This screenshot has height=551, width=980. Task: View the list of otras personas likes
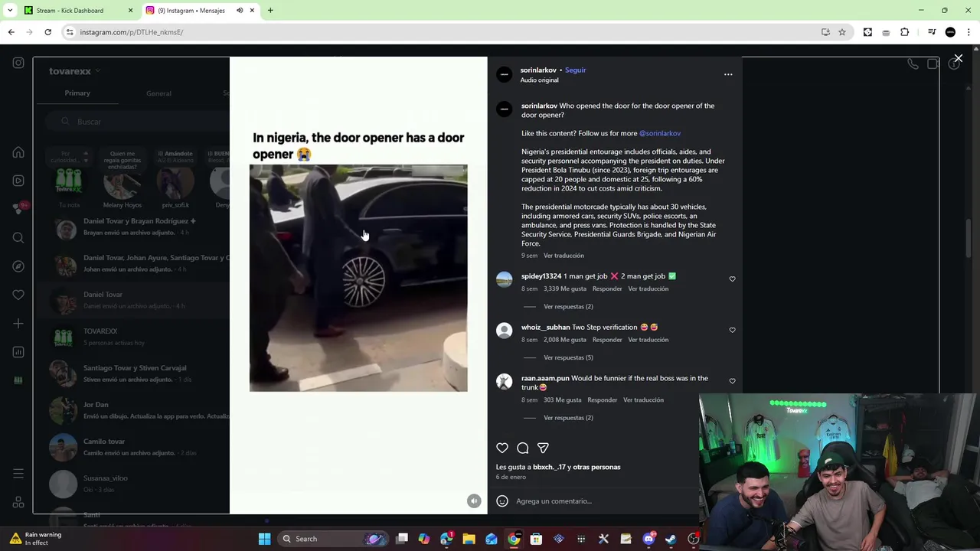point(596,467)
